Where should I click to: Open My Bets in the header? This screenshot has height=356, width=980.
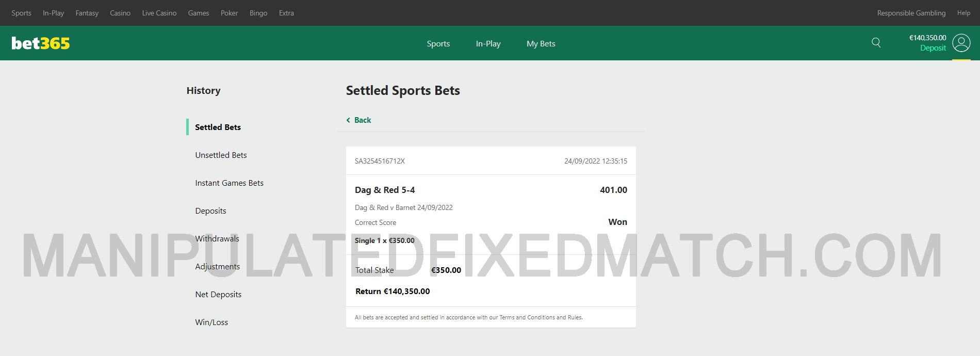(x=541, y=44)
